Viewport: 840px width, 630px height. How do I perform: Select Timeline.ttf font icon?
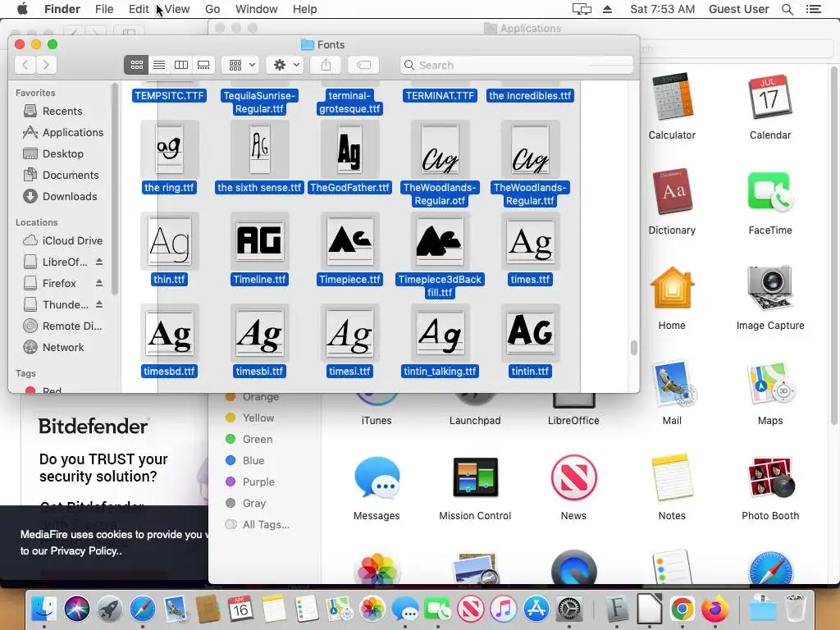coord(260,242)
